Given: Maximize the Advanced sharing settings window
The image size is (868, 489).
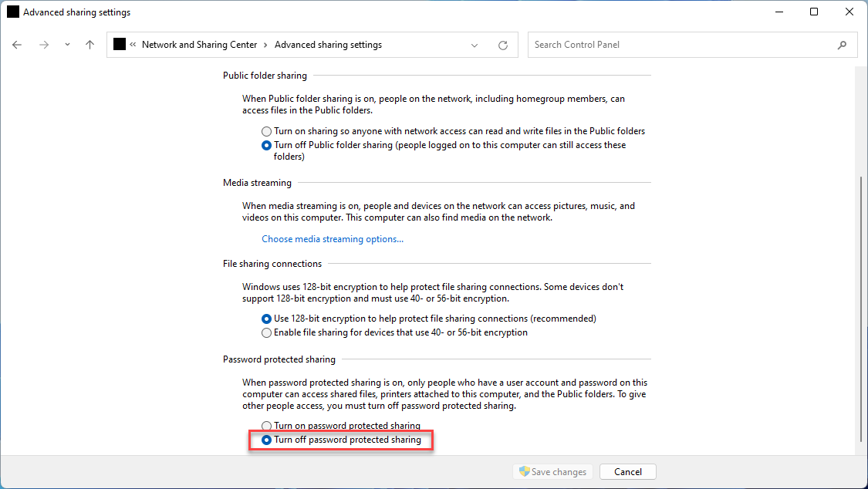Looking at the screenshot, I should (x=814, y=12).
